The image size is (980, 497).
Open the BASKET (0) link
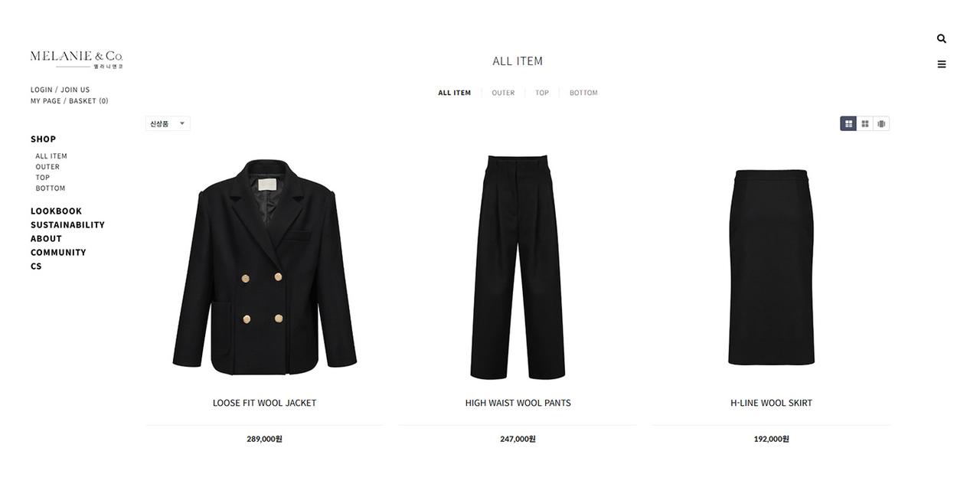coord(89,101)
